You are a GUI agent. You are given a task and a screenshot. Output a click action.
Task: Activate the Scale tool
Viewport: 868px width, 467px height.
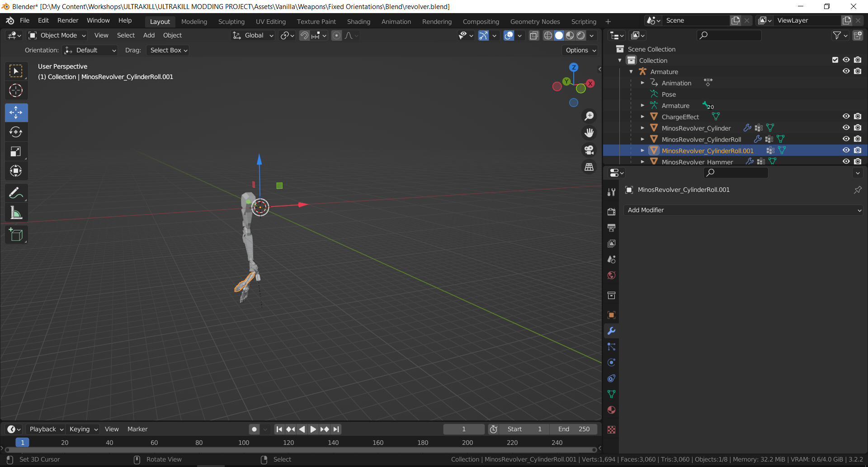pyautogui.click(x=16, y=151)
